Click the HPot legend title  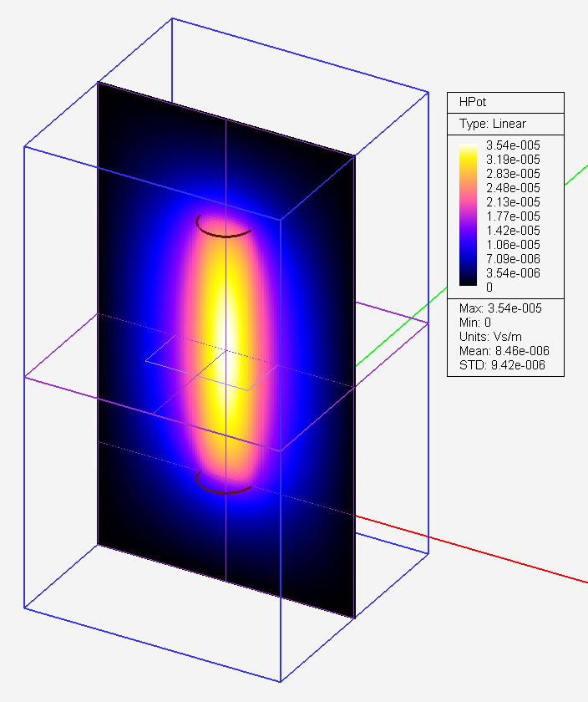coord(473,102)
